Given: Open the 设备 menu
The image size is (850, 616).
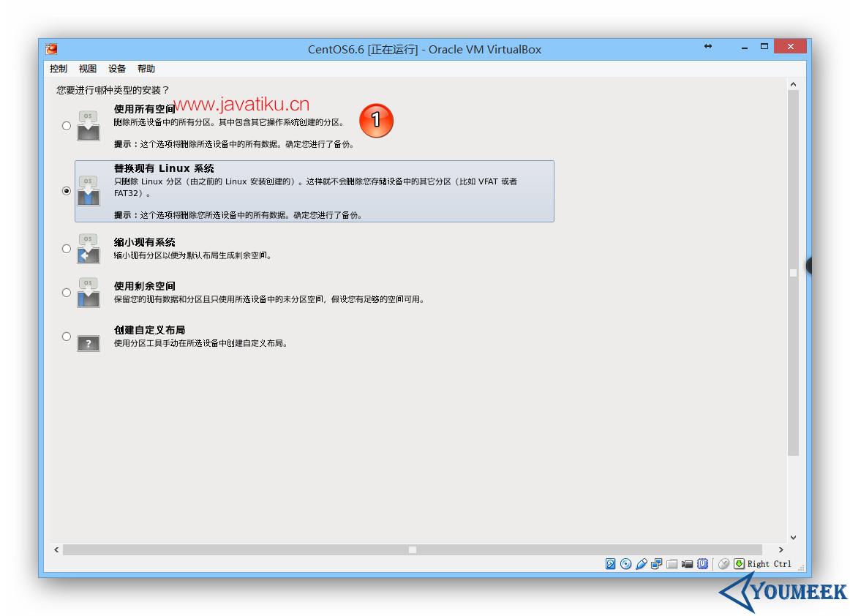Looking at the screenshot, I should [x=116, y=69].
